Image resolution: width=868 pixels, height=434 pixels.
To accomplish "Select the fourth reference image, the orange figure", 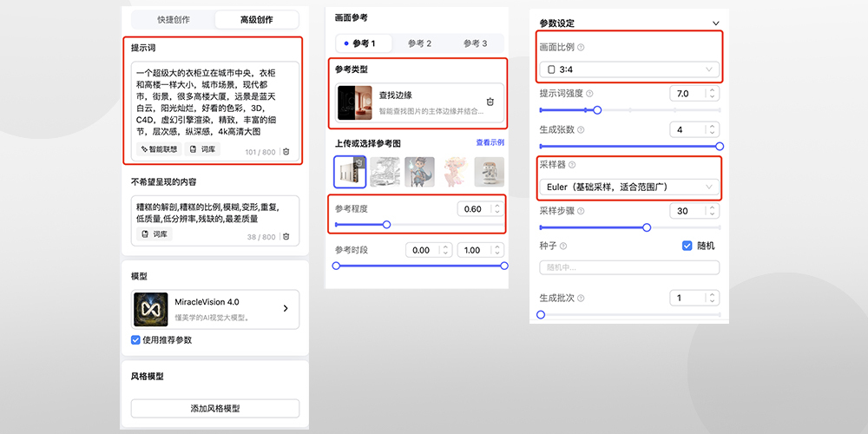I will 455,172.
